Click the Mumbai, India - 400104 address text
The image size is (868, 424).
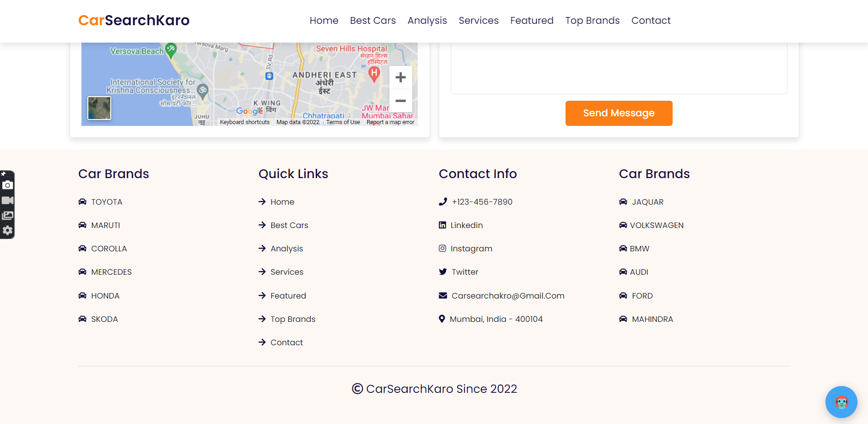tap(496, 319)
